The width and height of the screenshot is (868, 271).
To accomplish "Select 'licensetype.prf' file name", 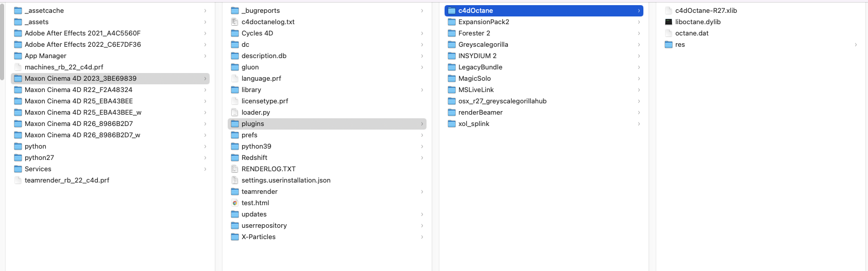I will [265, 101].
